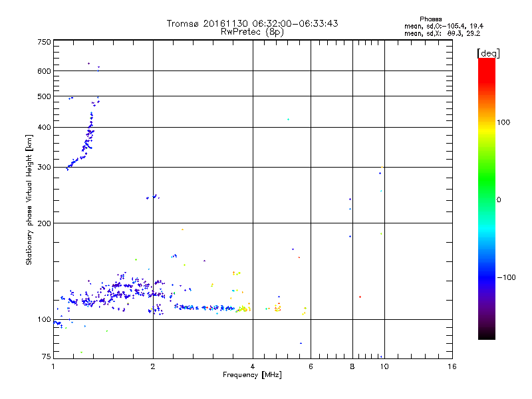The height and width of the screenshot is (399, 532).
Task: Click the x-axis tick label '16'
Action: (452, 366)
